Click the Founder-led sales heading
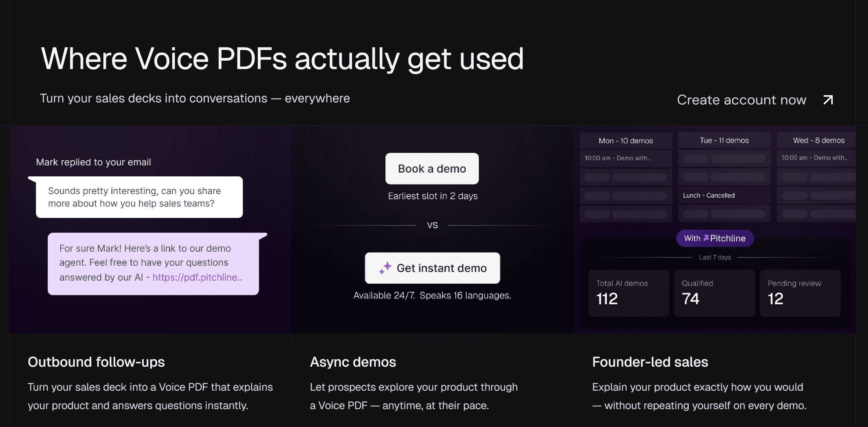 coord(650,362)
